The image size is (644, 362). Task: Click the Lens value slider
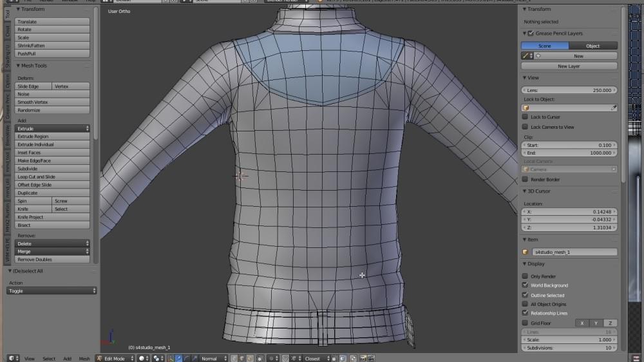click(x=569, y=90)
